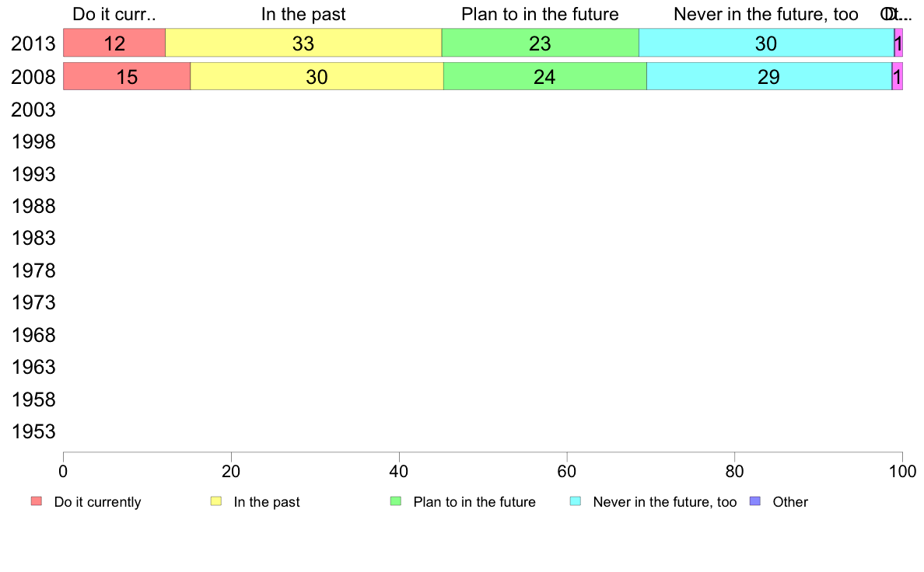924x572 pixels.
Task: Click the truncated 'Do it curr..' column header
Action: point(114,14)
